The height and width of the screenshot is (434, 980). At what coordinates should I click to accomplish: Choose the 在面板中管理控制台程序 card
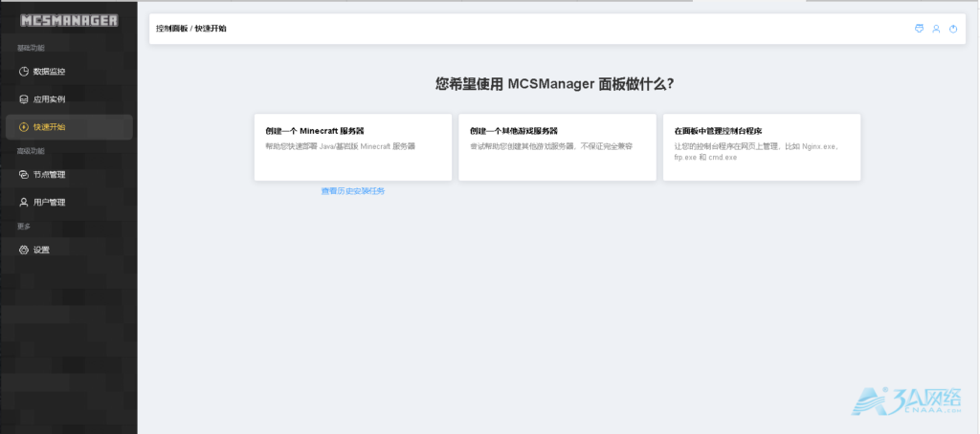pos(762,147)
